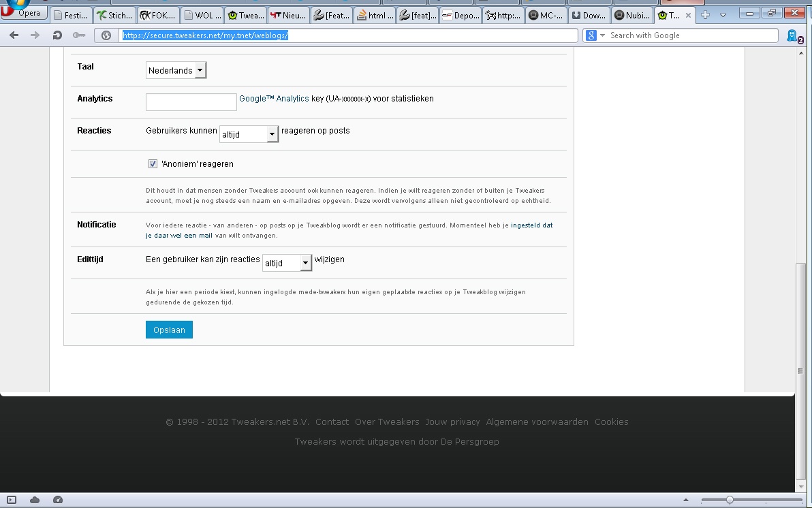Switch to the Dow... tab
This screenshot has width=812, height=508.
(x=589, y=15)
